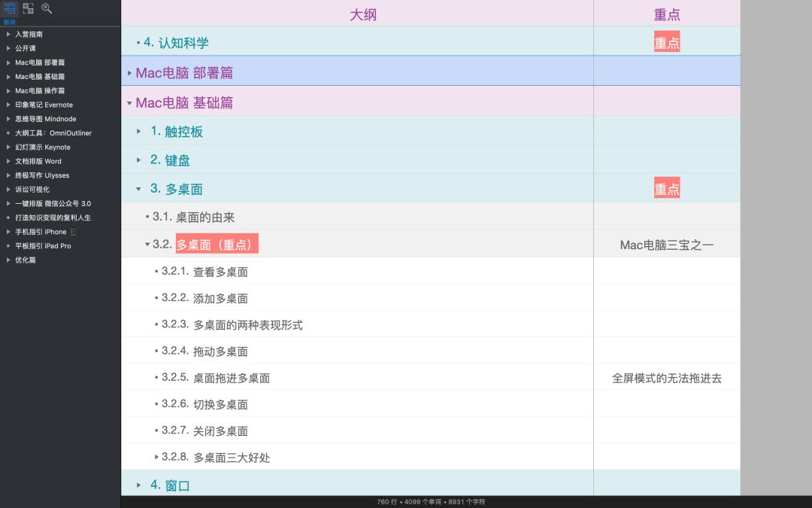
Task: Expand 公开课 section in the sidebar
Action: pos(8,48)
